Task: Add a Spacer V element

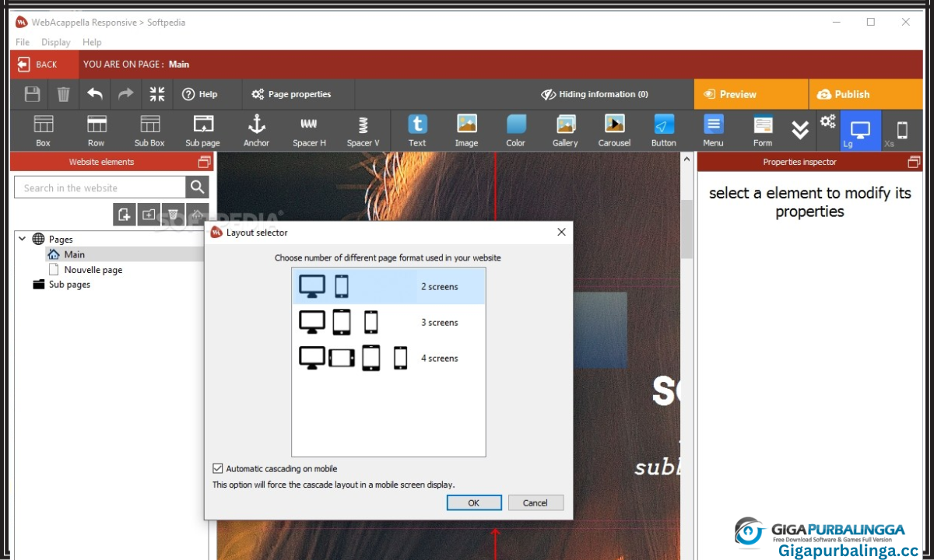Action: [363, 130]
